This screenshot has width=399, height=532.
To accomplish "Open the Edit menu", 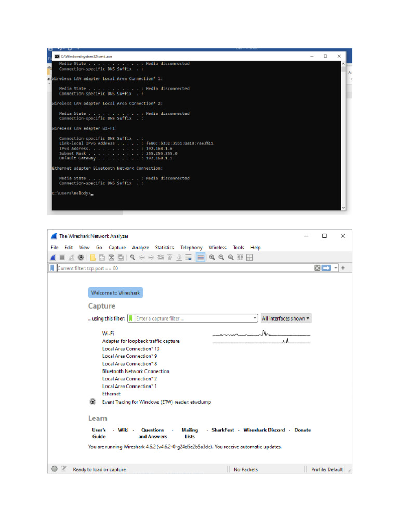I will coord(69,248).
